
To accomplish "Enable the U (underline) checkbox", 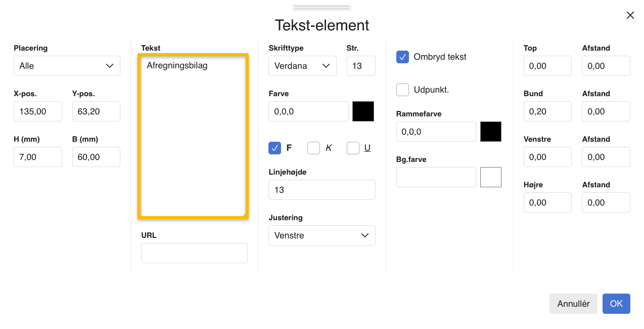I will 353,148.
